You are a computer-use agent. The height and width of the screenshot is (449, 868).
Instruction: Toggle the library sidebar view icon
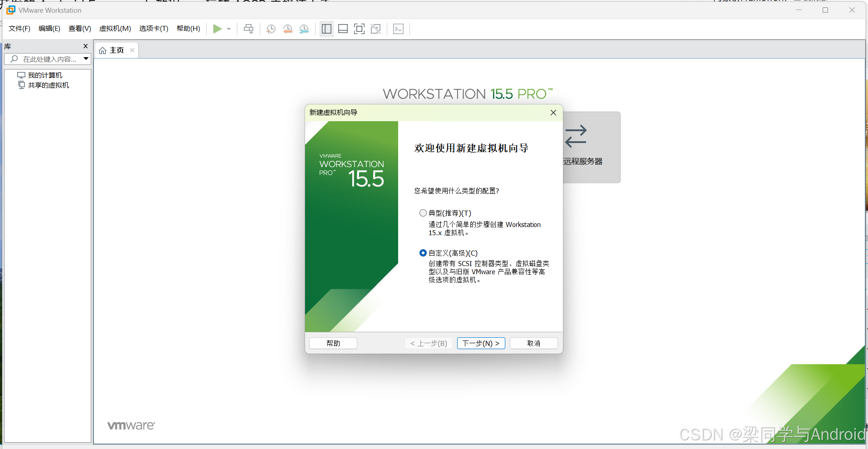[326, 29]
